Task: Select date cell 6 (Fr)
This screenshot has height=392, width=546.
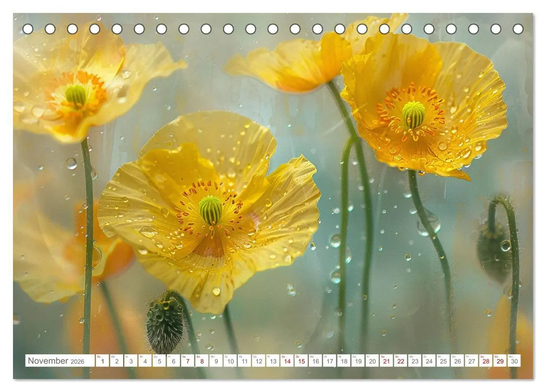Action: pyautogui.click(x=173, y=360)
